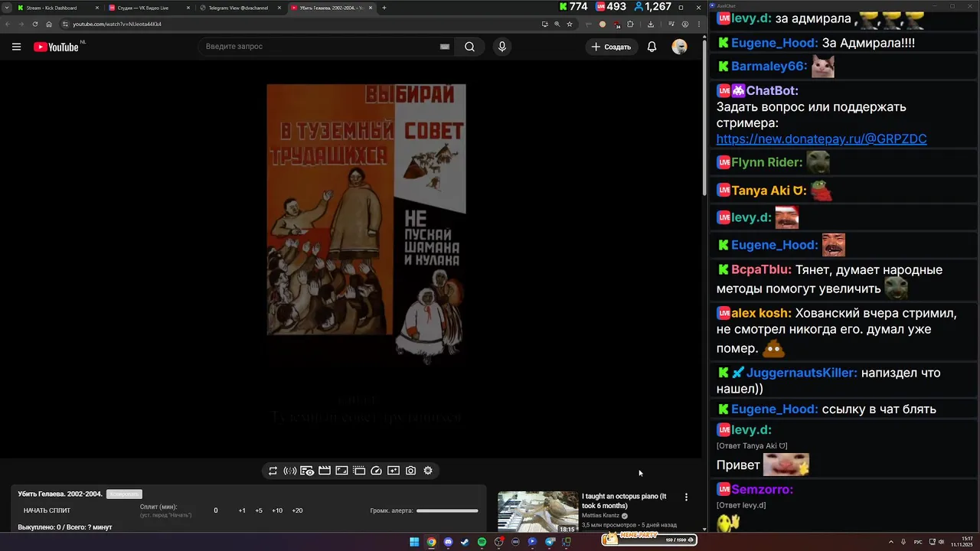Open the YouTube hamburger guide menu

16,47
